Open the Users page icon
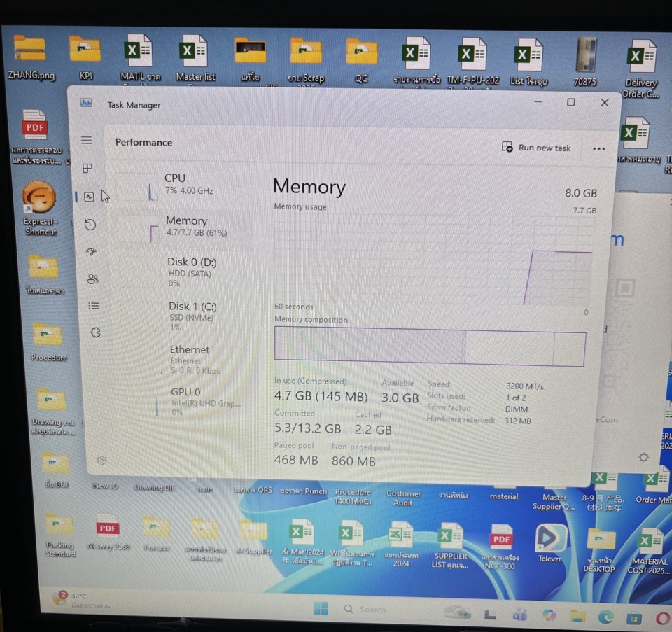This screenshot has height=632, width=672. [93, 279]
